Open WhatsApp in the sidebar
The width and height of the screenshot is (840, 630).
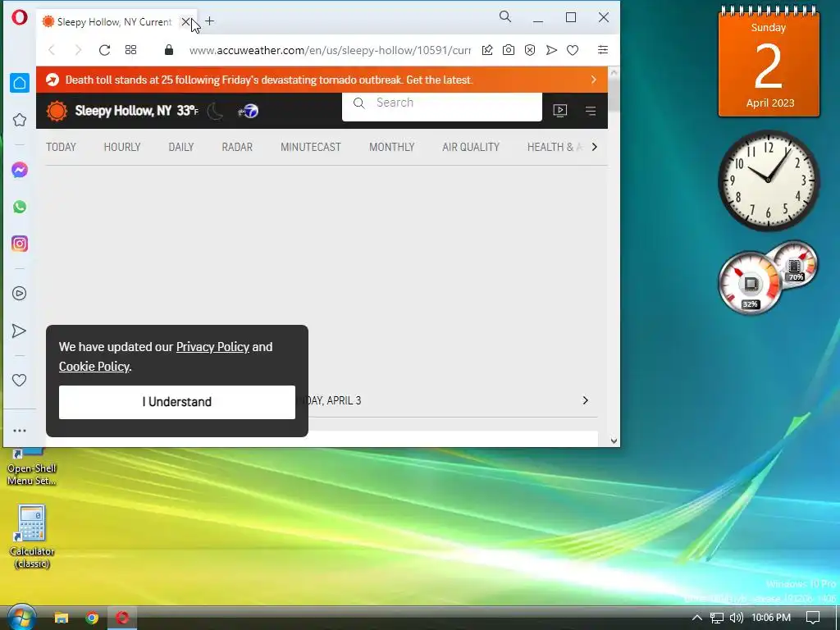(20, 207)
